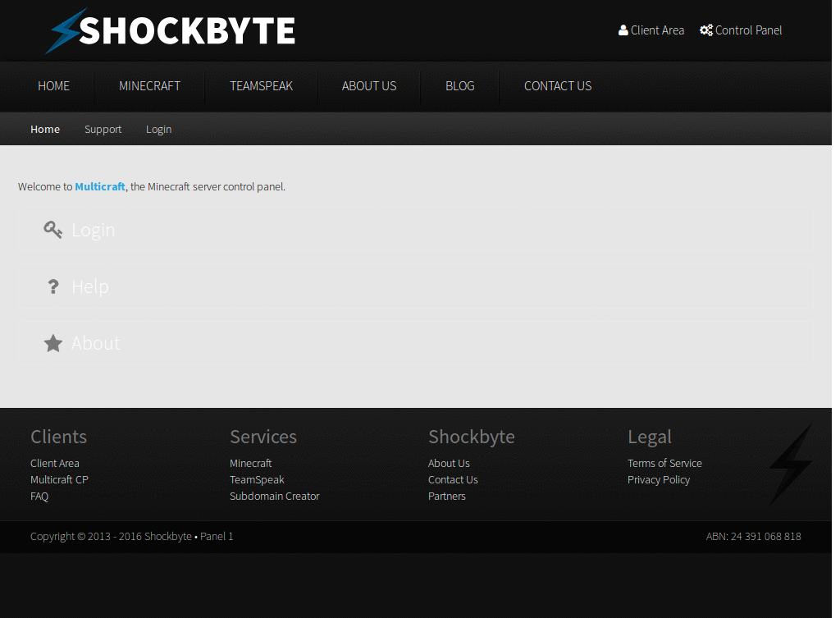Open Privacy Policy link
Image resolution: width=840 pixels, height=618 pixels.
pyautogui.click(x=659, y=480)
